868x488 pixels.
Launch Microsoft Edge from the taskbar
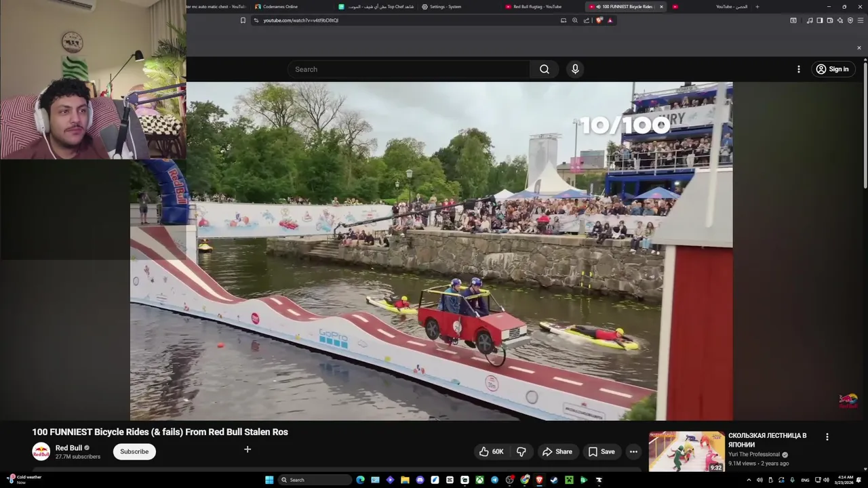[360, 480]
